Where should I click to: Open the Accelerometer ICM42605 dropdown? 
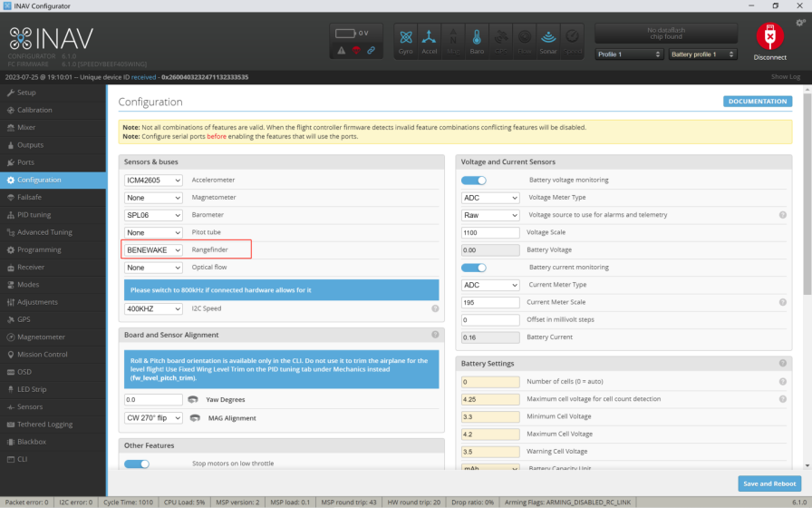(x=153, y=181)
